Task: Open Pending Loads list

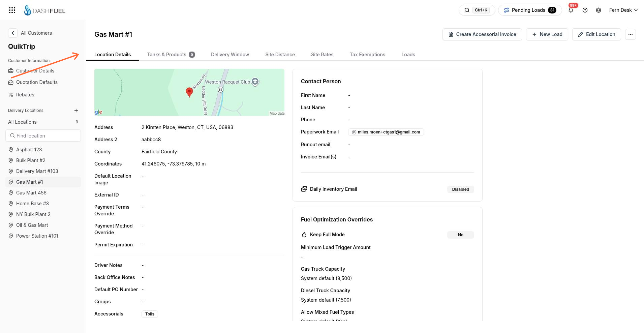Action: click(x=530, y=10)
